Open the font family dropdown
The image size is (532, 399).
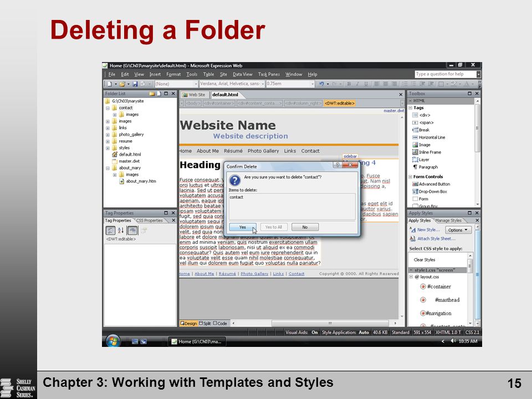click(263, 84)
